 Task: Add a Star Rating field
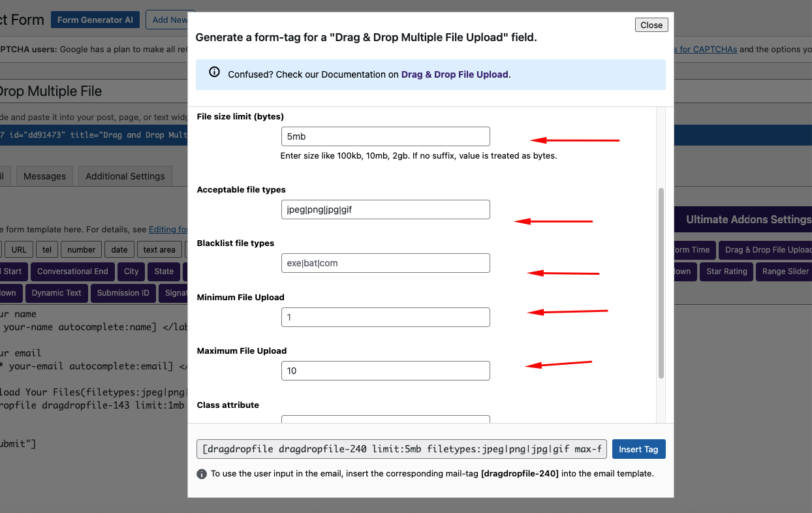pos(726,272)
